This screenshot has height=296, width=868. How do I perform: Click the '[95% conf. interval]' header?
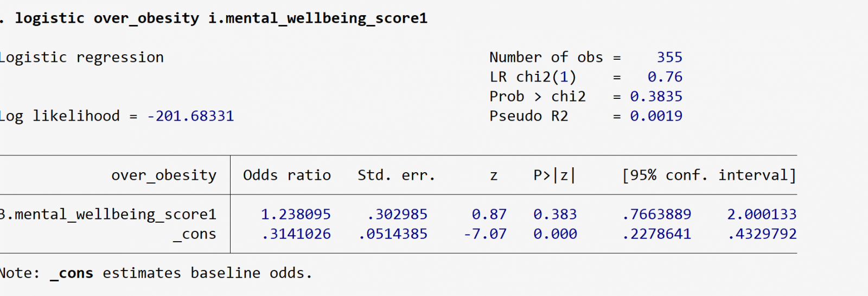[x=709, y=175]
